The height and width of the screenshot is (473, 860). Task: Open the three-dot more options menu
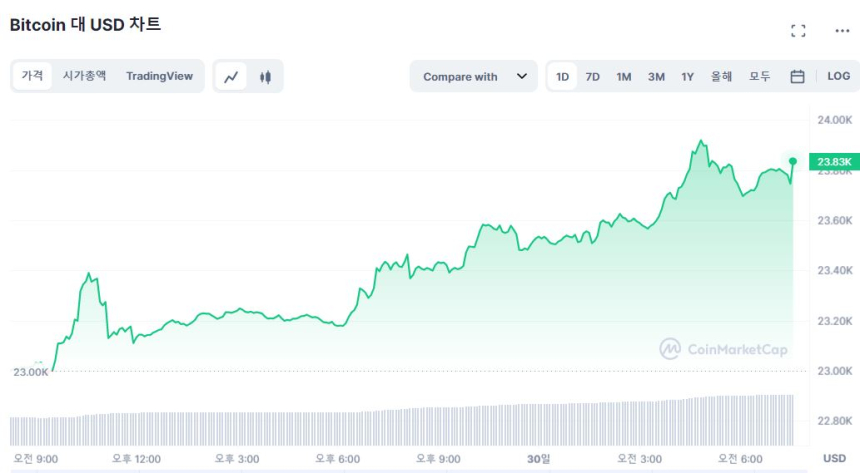coord(841,31)
